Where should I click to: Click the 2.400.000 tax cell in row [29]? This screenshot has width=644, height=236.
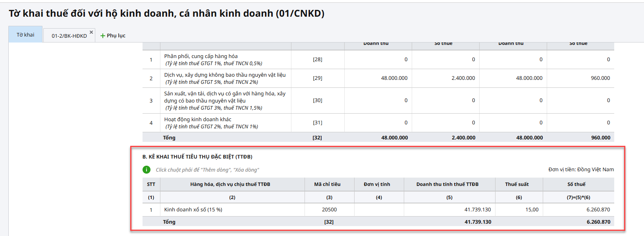tap(445, 78)
